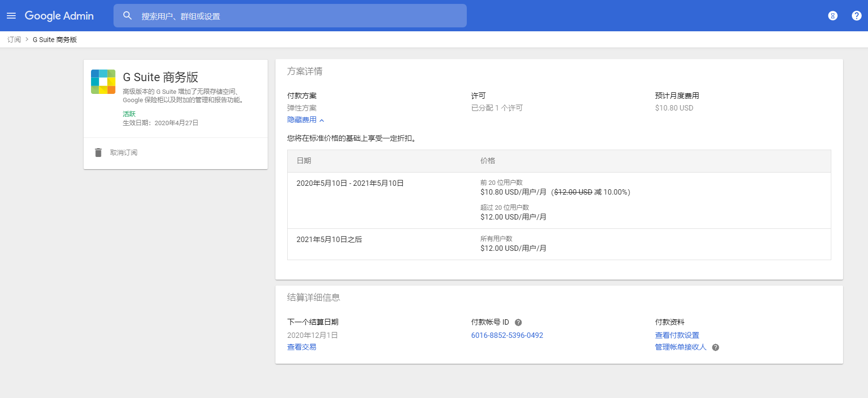Image resolution: width=868 pixels, height=398 pixels.
Task: Click the G Suite colorful product logo
Action: [x=103, y=82]
